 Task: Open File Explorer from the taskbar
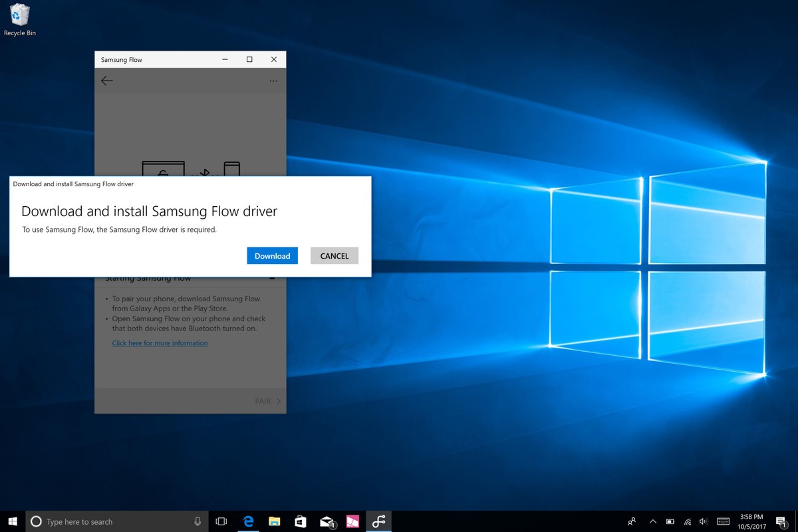coord(274,521)
